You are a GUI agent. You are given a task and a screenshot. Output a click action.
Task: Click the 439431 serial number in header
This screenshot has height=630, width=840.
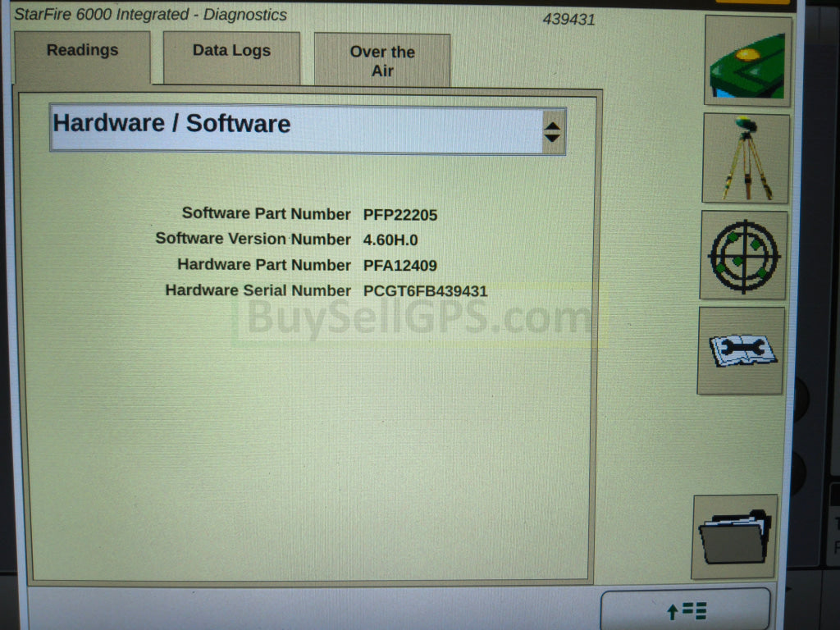[568, 19]
